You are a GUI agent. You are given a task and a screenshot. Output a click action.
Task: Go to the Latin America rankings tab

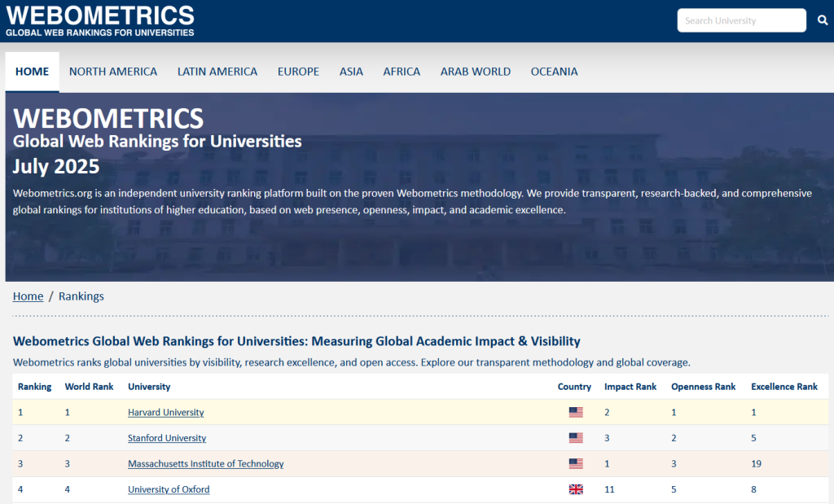tap(217, 72)
